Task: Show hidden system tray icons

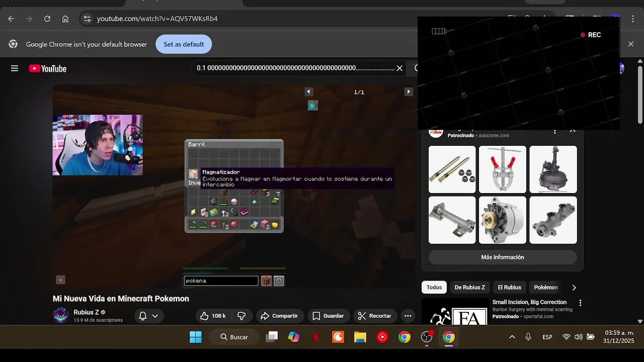Action: tap(512, 337)
